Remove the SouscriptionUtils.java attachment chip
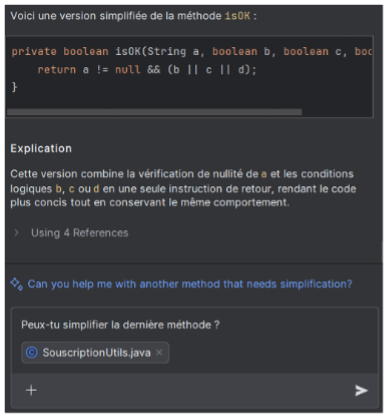388x418 pixels. pos(159,352)
